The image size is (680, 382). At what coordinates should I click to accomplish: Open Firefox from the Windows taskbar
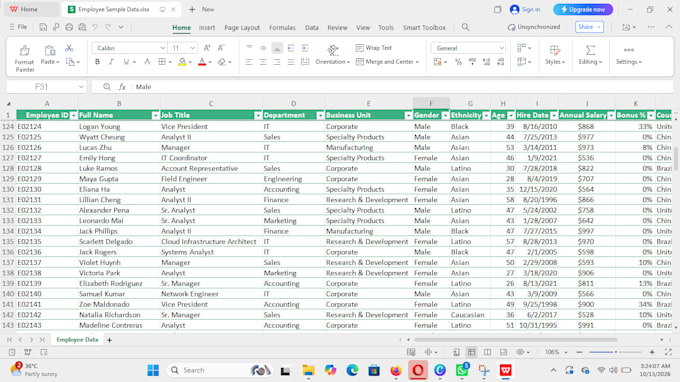click(396, 370)
